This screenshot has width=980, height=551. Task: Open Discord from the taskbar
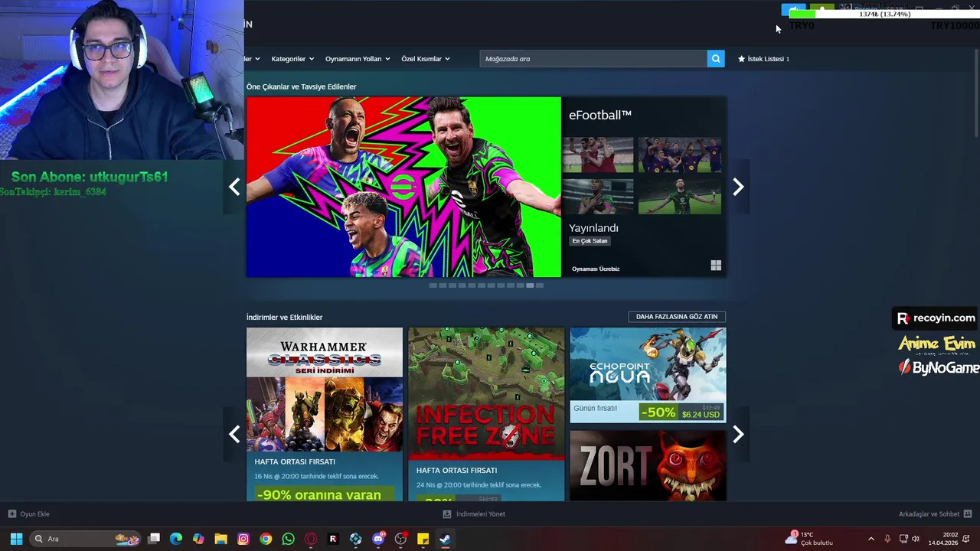378,539
